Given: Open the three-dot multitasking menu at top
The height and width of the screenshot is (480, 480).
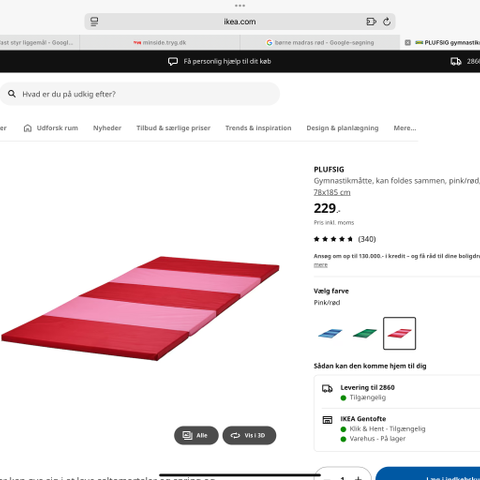Looking at the screenshot, I should pos(240,6).
